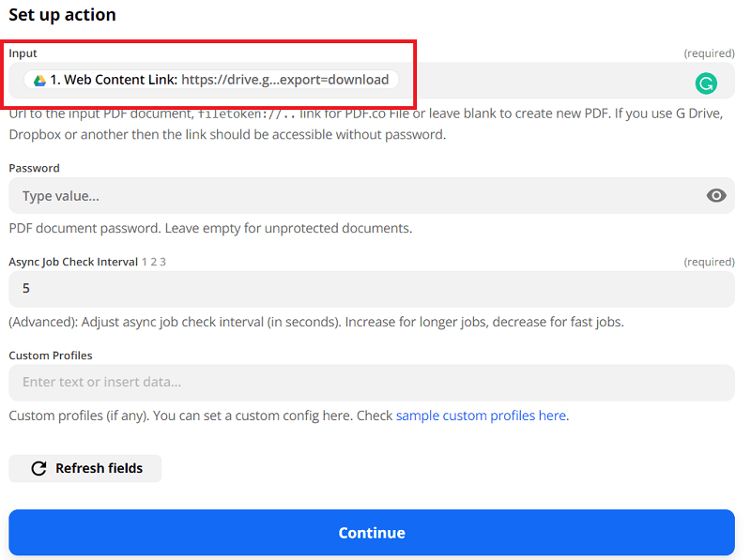Screen dimensions: 751x560
Task: Click the '(required)' label near Input
Action: [x=711, y=53]
